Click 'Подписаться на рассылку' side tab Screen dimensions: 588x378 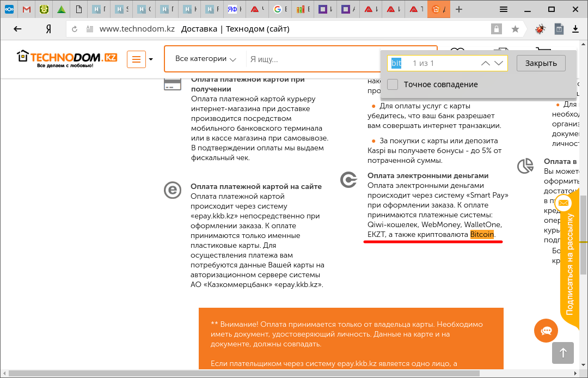[569, 261]
